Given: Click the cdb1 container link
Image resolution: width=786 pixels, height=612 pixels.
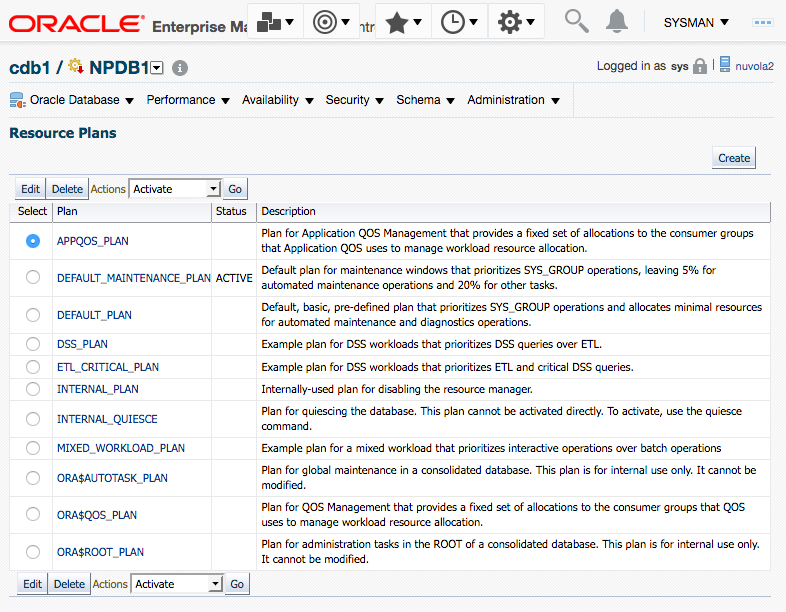Looking at the screenshot, I should click(x=30, y=68).
